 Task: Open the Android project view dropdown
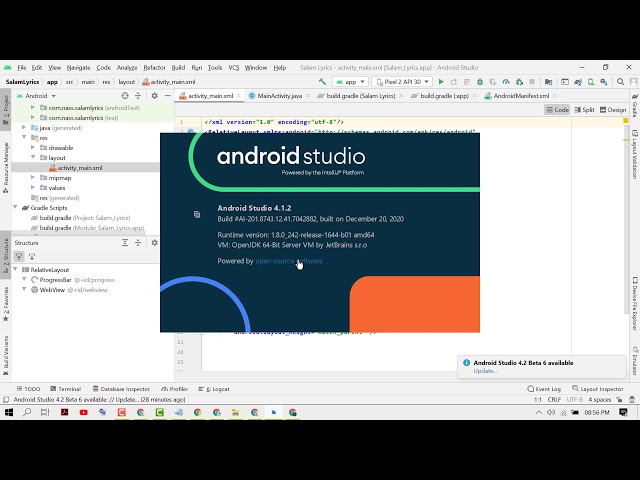tap(36, 96)
